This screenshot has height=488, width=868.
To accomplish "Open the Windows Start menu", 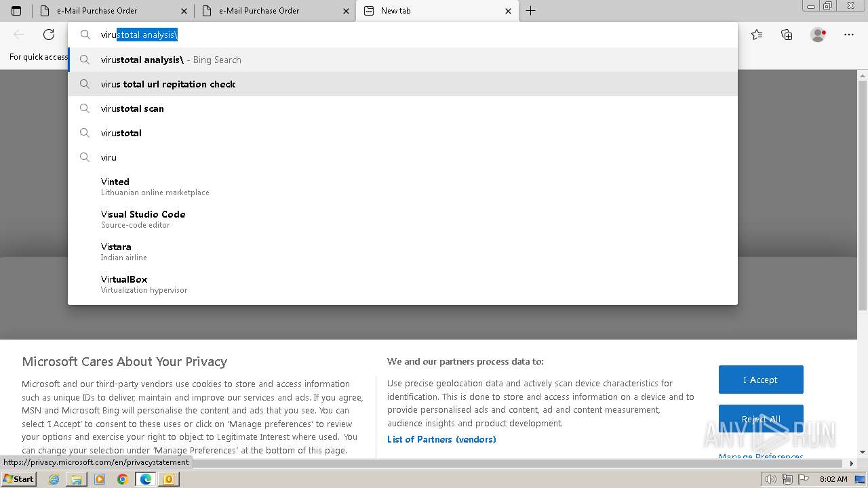I will tap(19, 479).
